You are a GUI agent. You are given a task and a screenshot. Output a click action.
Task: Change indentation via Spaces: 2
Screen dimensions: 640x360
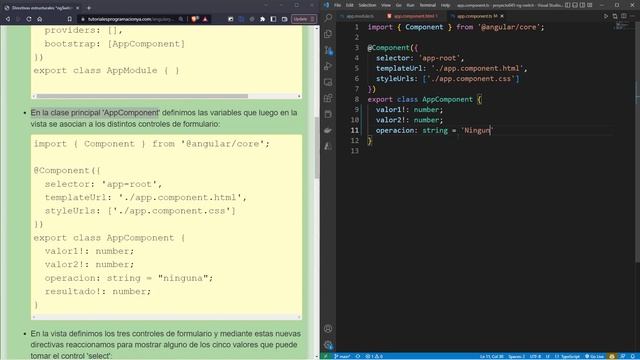tap(516, 356)
